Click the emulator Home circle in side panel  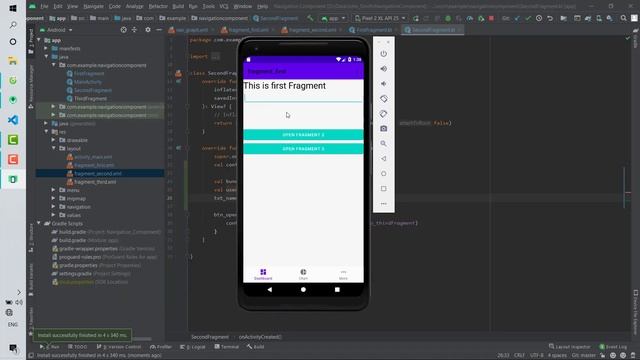(x=383, y=173)
